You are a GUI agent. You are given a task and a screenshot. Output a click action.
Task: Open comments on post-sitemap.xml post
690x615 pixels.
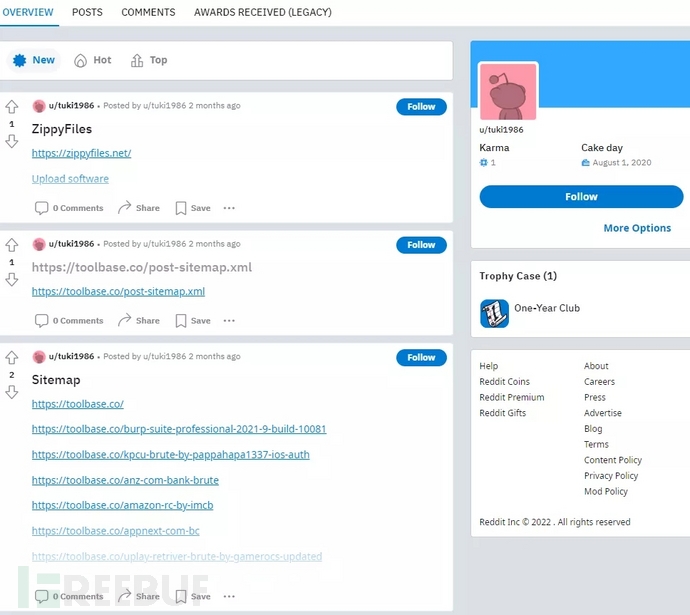coord(69,321)
